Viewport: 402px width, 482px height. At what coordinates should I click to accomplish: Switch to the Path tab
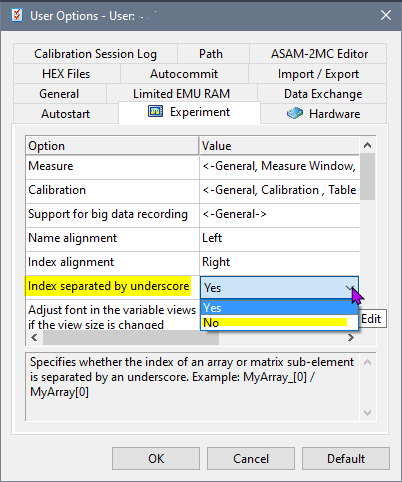(213, 54)
